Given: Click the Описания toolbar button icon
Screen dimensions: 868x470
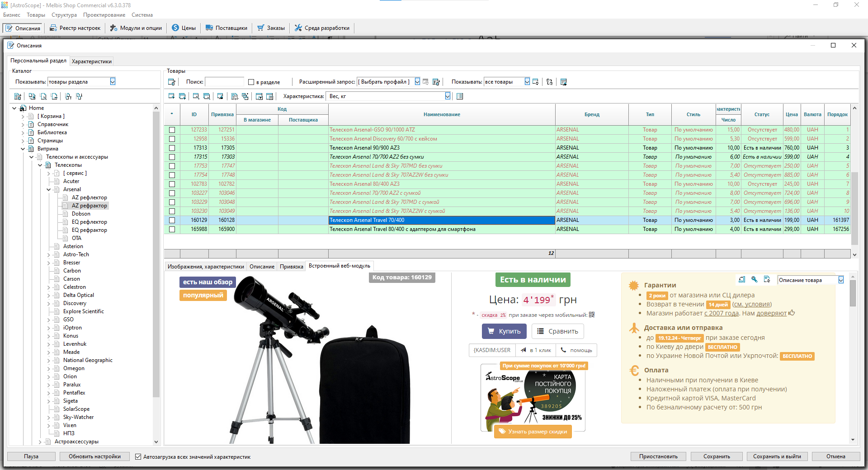Looking at the screenshot, I should pyautogui.click(x=9, y=28).
